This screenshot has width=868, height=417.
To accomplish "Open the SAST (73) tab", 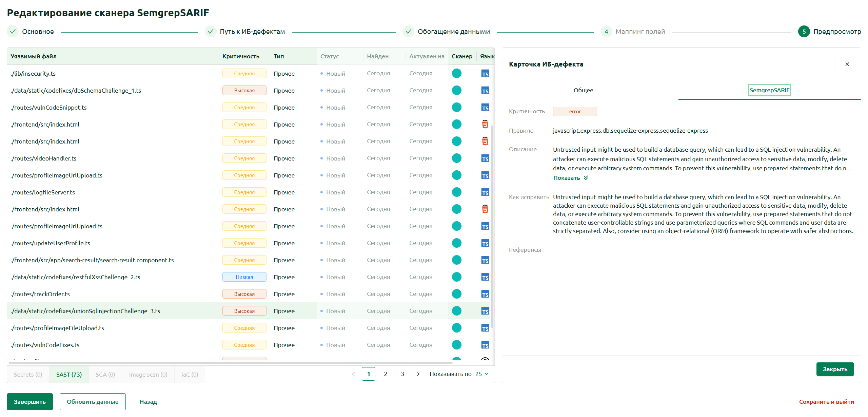I will click(x=69, y=375).
